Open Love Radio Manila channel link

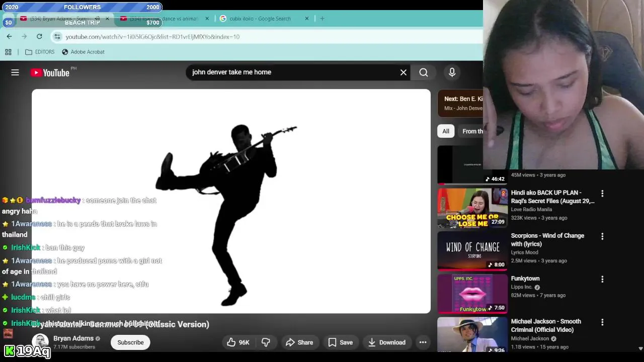tap(531, 210)
